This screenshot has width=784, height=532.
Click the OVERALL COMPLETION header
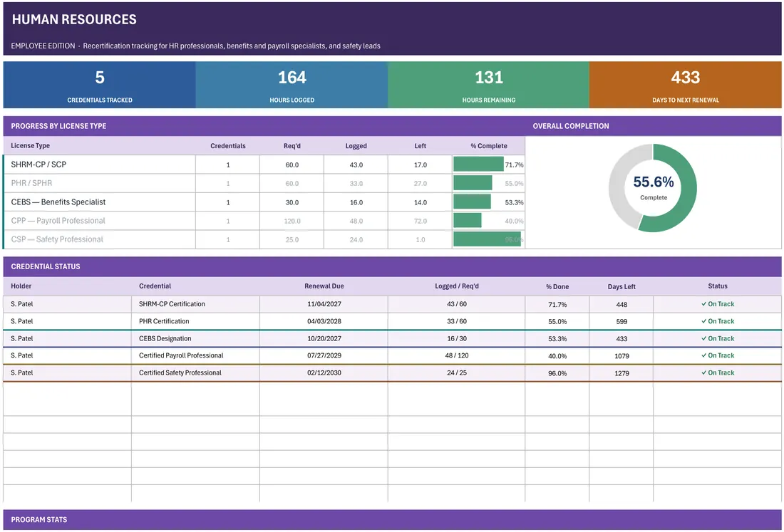(570, 126)
